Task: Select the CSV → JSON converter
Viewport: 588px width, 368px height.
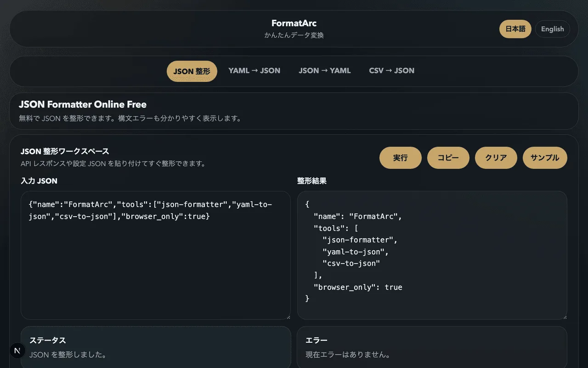Action: (391, 70)
